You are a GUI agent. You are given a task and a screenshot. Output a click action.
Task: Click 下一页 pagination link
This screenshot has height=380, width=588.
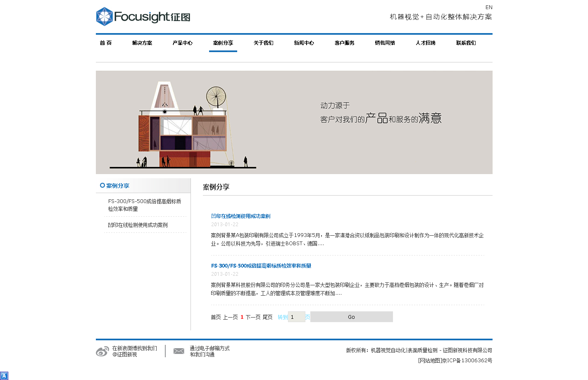[x=253, y=317]
